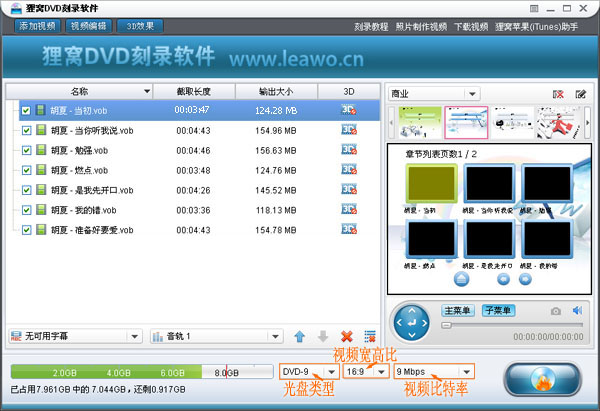This screenshot has width=600, height=411.
Task: Click the preview playback progress slider
Action: coord(512,325)
